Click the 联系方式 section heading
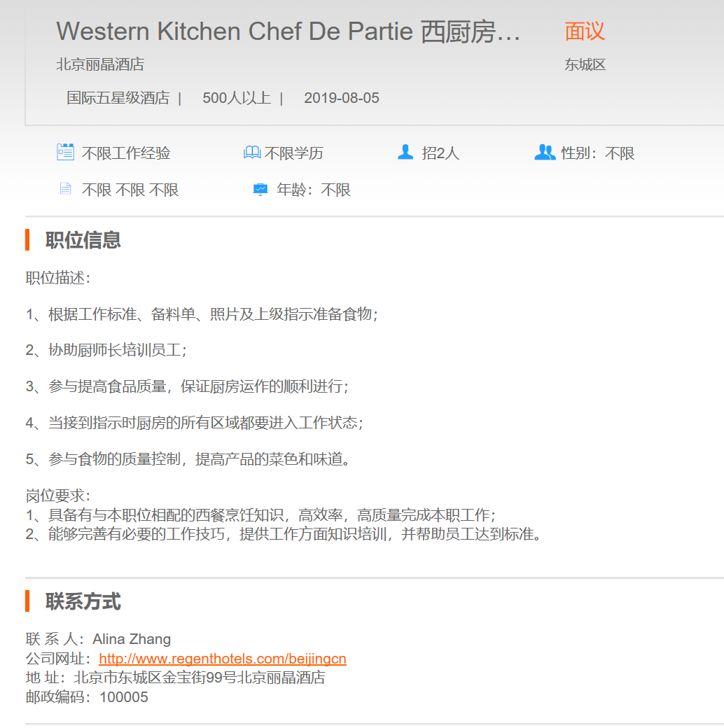Viewport: 724px width, 728px height. click(83, 601)
